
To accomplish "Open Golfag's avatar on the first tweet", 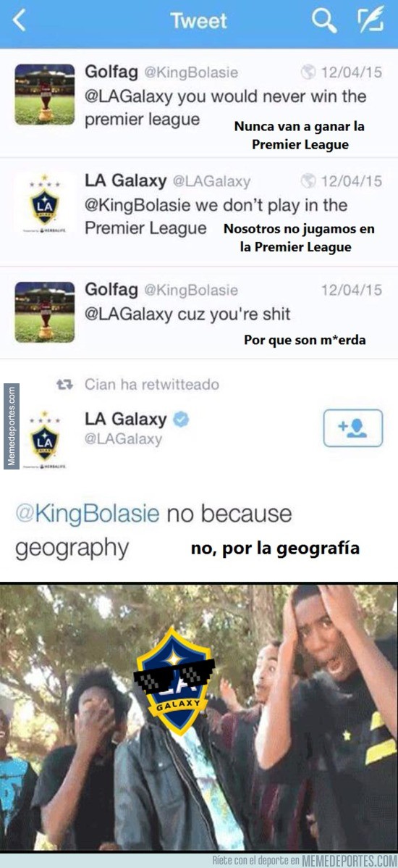I will (x=45, y=94).
